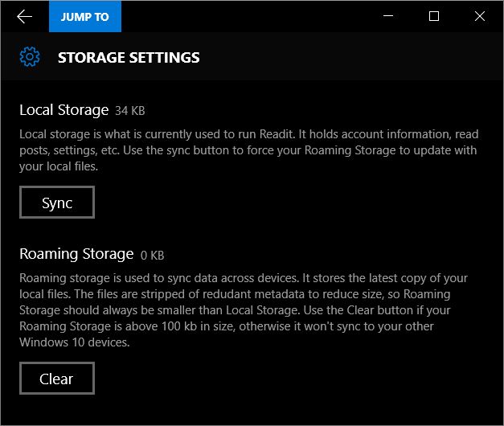The width and height of the screenshot is (504, 426).
Task: Click the Local Storage heading
Action: pyautogui.click(x=64, y=110)
